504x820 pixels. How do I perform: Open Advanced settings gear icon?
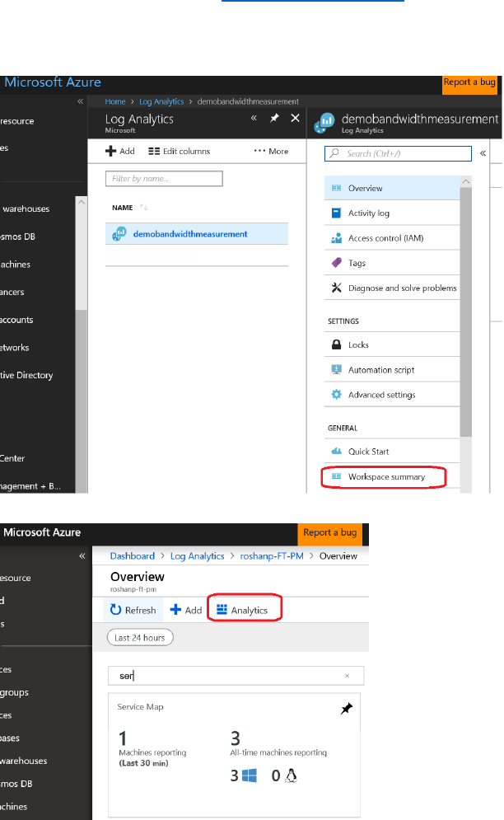point(336,395)
